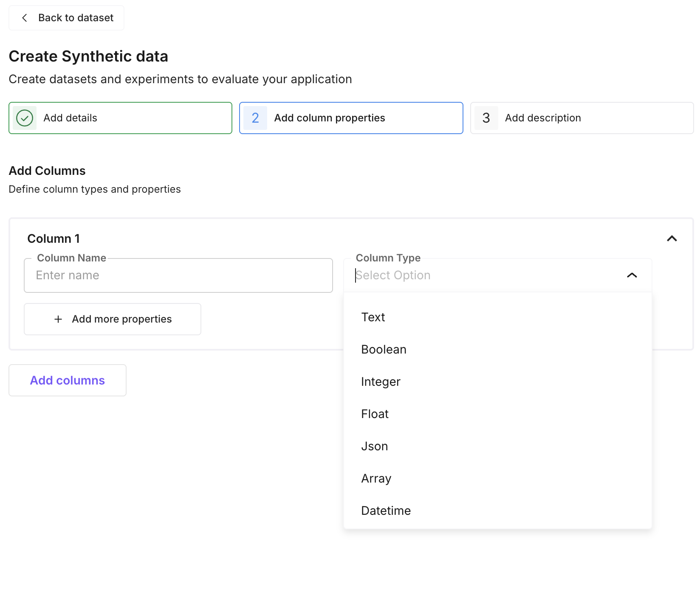Viewport: 700px width, 612px height.
Task: Select Array from the dropdown
Action: pos(376,478)
